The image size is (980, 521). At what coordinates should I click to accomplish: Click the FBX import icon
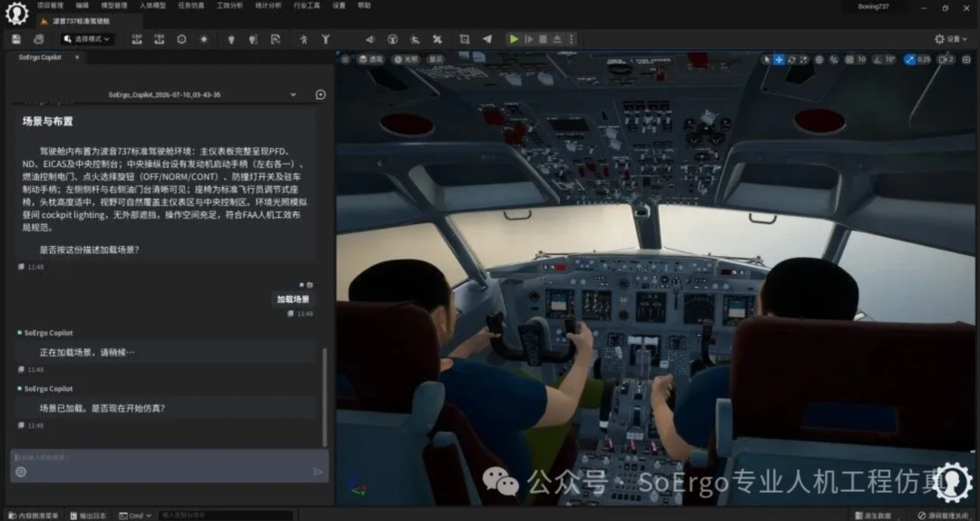point(160,39)
